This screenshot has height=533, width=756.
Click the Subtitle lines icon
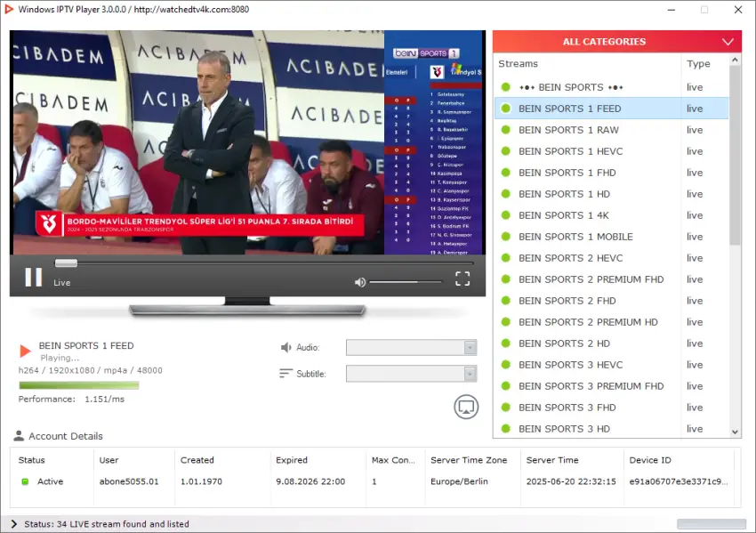click(x=286, y=374)
